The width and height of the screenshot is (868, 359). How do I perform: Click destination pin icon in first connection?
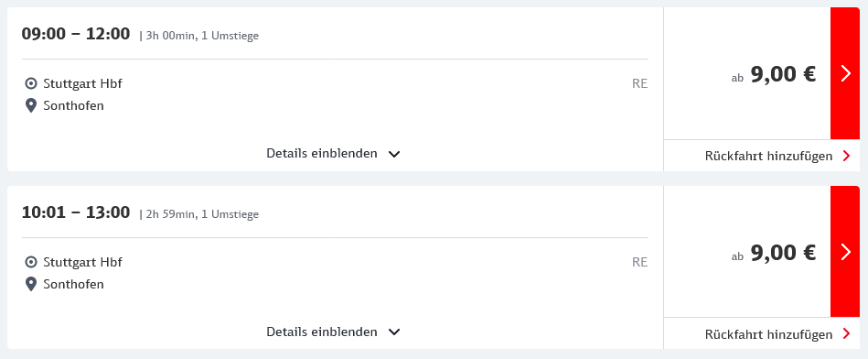pos(31,106)
